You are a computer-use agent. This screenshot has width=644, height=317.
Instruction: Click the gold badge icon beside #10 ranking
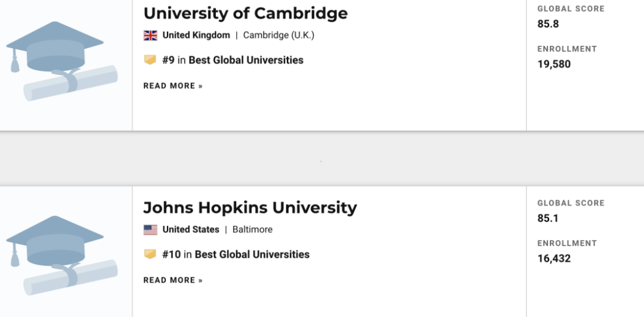150,254
